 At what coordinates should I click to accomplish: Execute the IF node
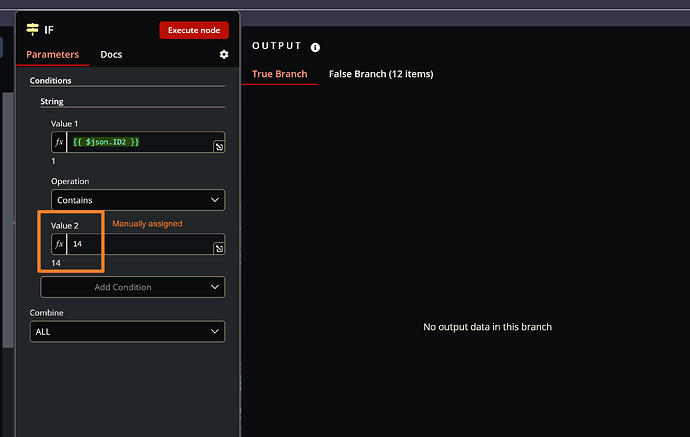(194, 30)
